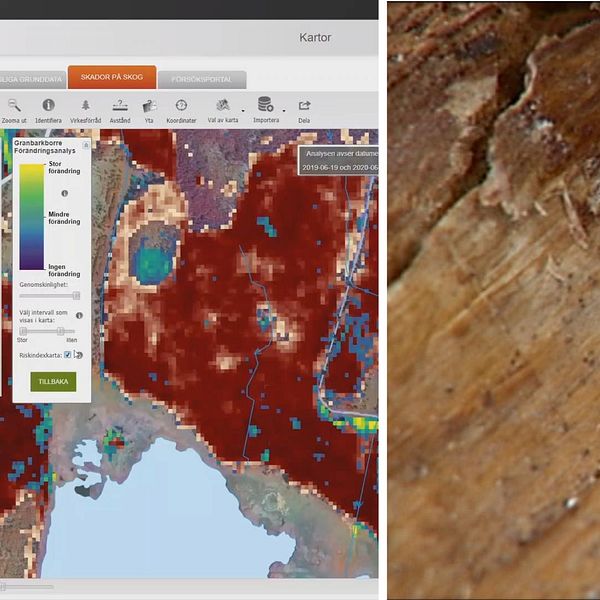Viewport: 600px width, 600px height.
Task: Collapse the Granbarkborre Förändringsanalys panel
Action: point(86,145)
